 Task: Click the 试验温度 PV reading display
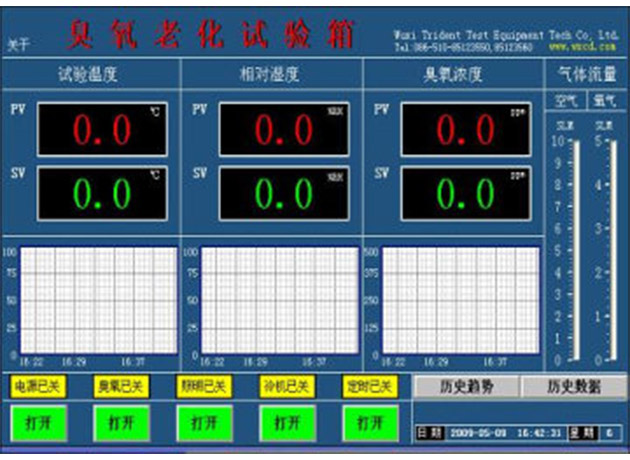tap(102, 129)
